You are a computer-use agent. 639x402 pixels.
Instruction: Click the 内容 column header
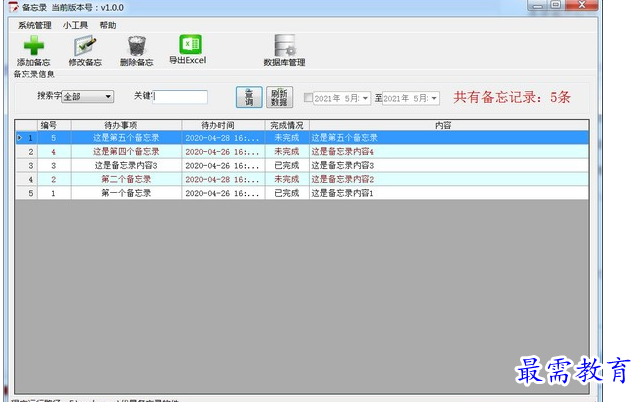point(449,125)
